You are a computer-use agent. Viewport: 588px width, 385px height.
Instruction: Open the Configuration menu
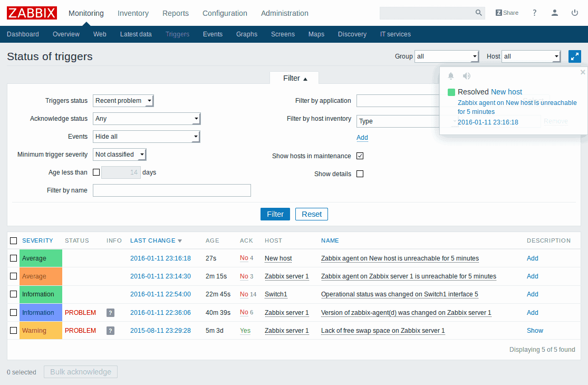point(225,13)
